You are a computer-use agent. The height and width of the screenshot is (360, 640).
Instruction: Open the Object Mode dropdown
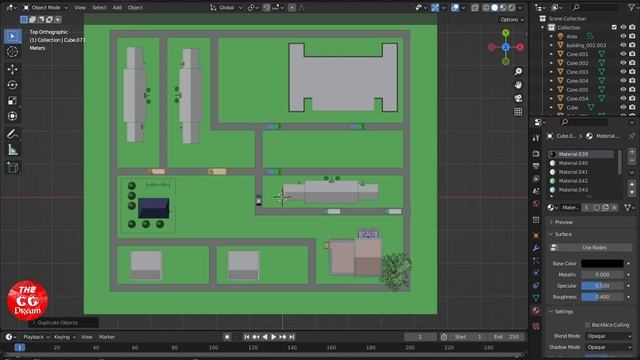point(45,8)
